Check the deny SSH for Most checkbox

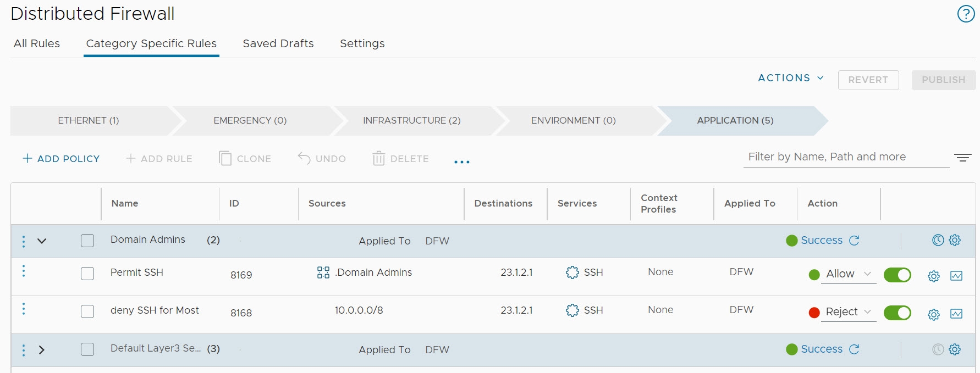tap(87, 311)
